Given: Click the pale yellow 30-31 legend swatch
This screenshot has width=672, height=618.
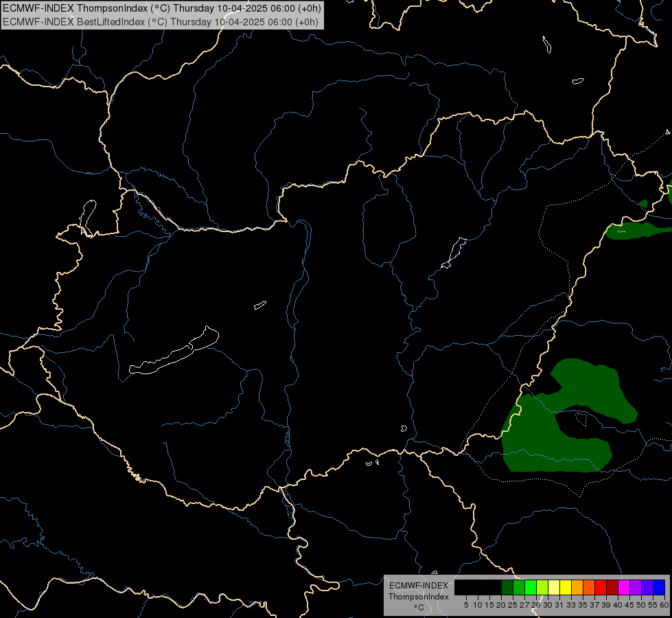Looking at the screenshot, I should 554,587.
